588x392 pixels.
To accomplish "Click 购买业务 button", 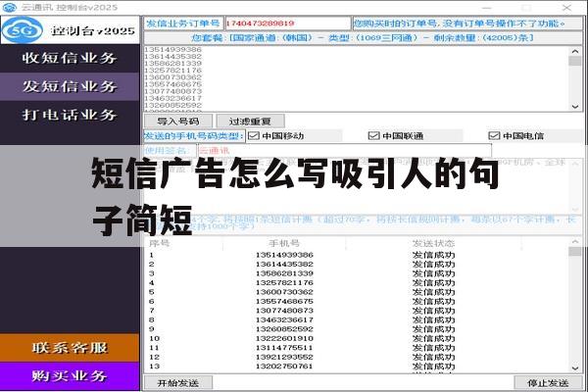I will pos(70,376).
